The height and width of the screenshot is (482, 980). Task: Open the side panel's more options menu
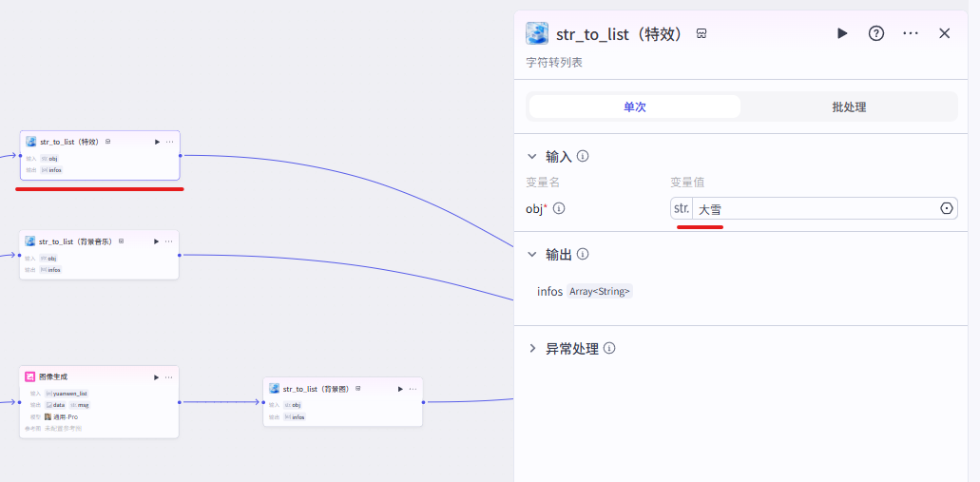[x=911, y=33]
